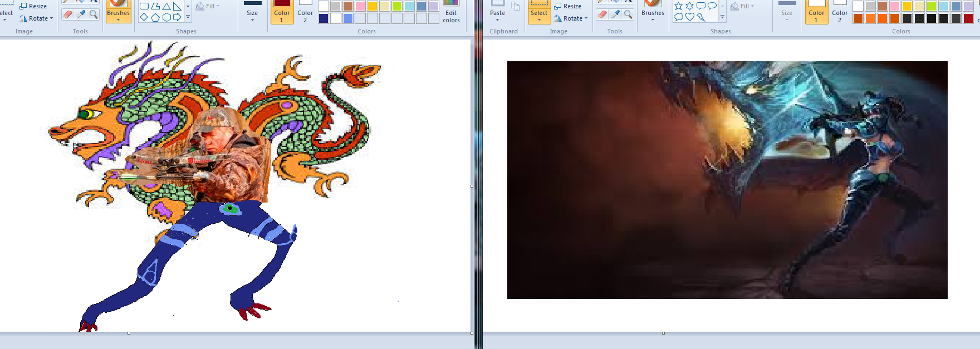Image resolution: width=980 pixels, height=349 pixels.
Task: Choose the hexagon shape in left Paint window
Action: (166, 17)
